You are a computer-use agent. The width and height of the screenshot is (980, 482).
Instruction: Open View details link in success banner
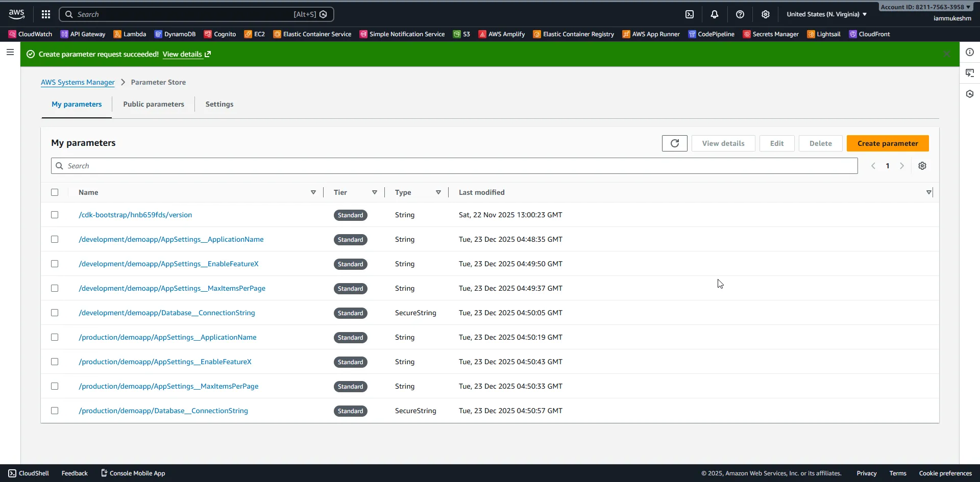183,54
